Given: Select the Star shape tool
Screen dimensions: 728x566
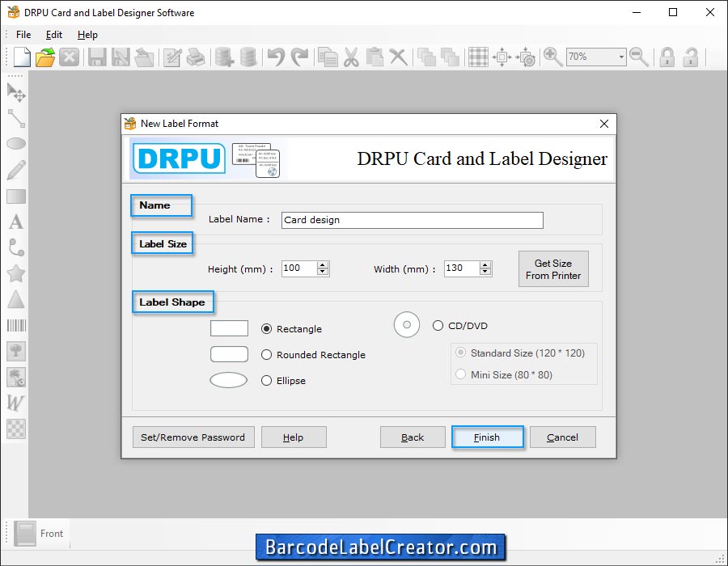Looking at the screenshot, I should (16, 274).
